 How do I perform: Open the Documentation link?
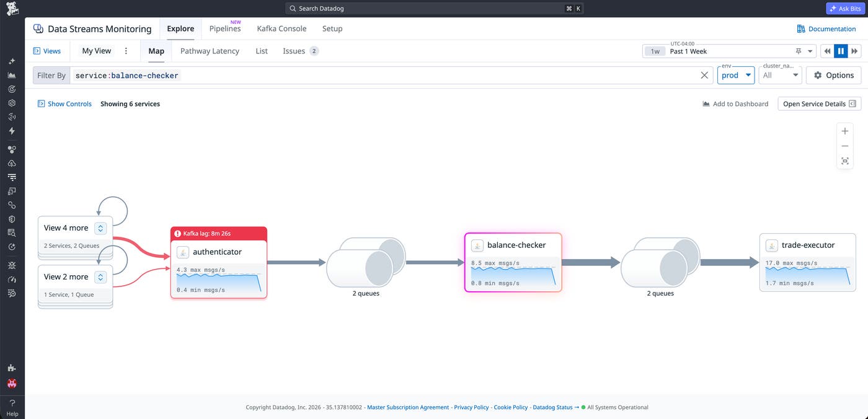pyautogui.click(x=826, y=29)
